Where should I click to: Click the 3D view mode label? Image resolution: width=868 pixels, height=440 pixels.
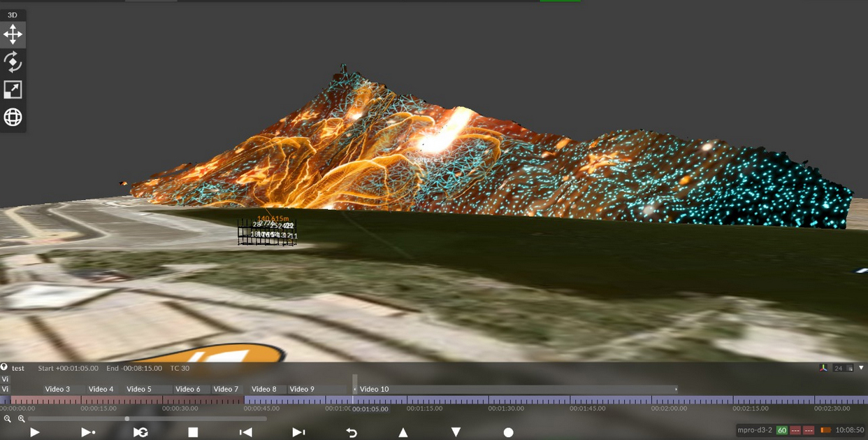pos(13,15)
